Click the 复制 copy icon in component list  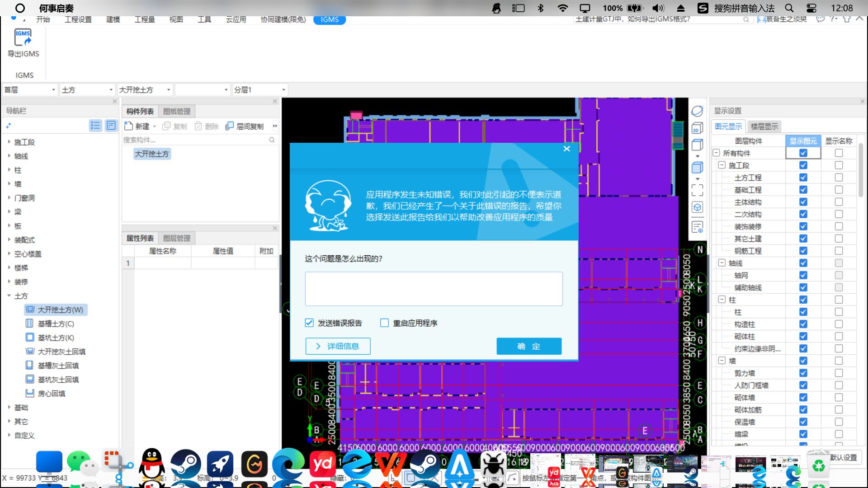166,126
